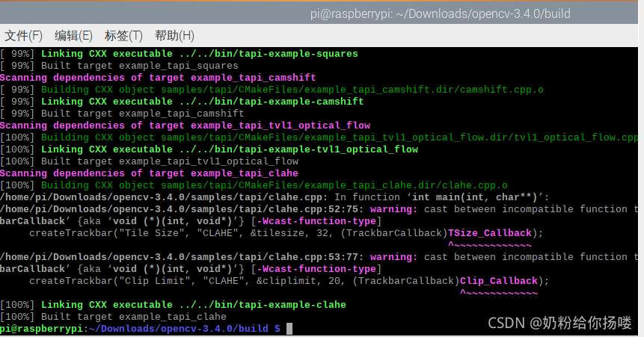Click the terminal cursor at the prompt

point(289,329)
